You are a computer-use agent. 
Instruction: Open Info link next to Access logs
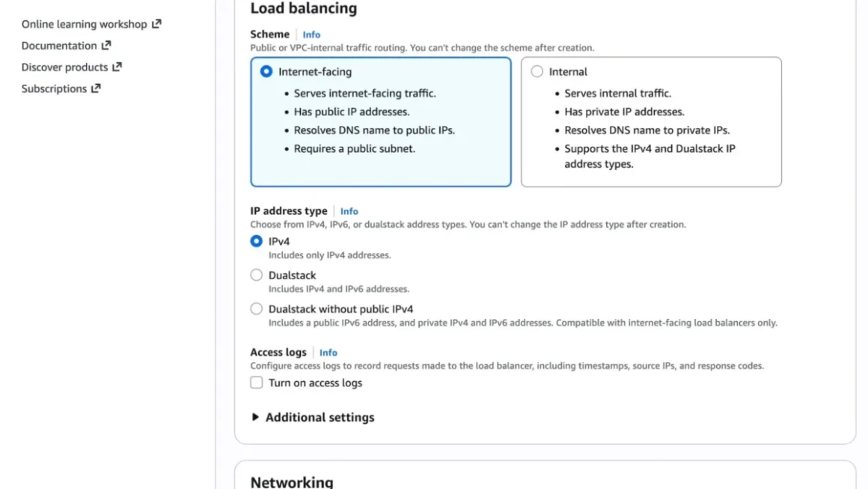(x=328, y=352)
